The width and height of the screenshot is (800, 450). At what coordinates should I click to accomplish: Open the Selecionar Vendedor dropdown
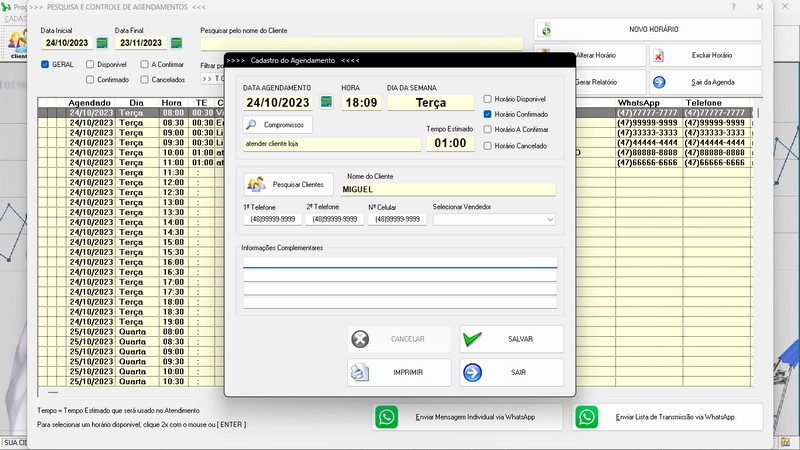point(494,219)
